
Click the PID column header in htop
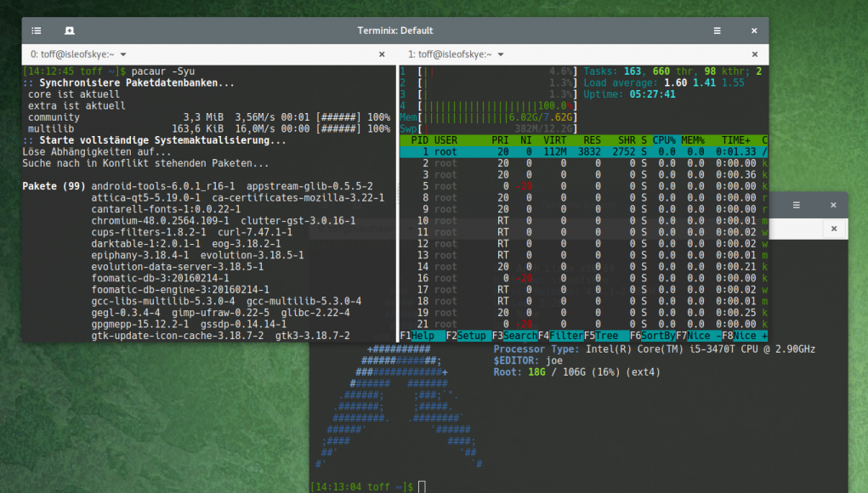[419, 139]
